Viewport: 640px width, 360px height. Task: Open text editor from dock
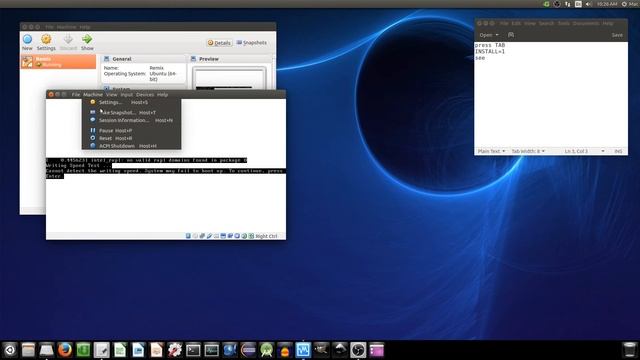(101, 350)
